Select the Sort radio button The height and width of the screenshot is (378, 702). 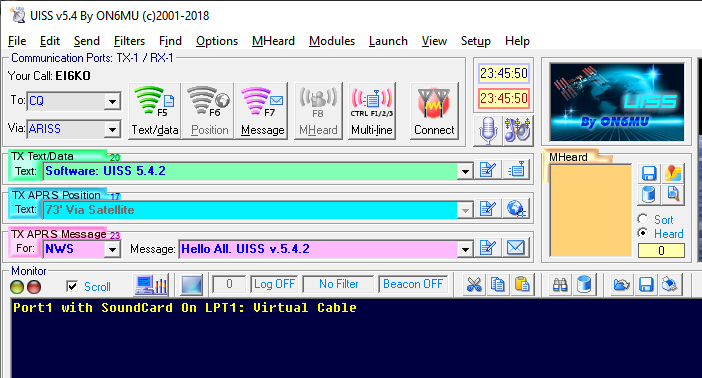coord(643,219)
